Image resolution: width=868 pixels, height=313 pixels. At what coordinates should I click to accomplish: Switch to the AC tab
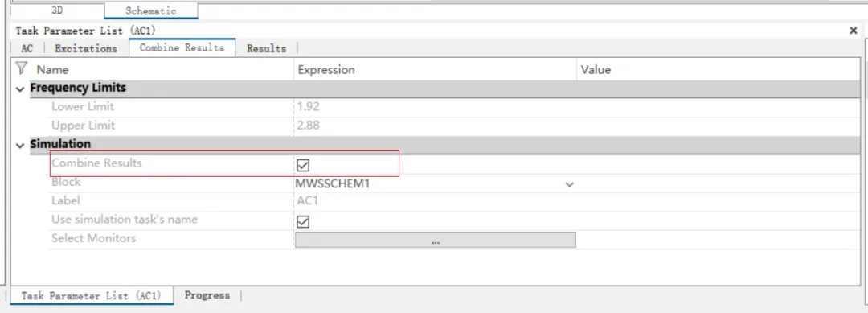click(x=27, y=49)
